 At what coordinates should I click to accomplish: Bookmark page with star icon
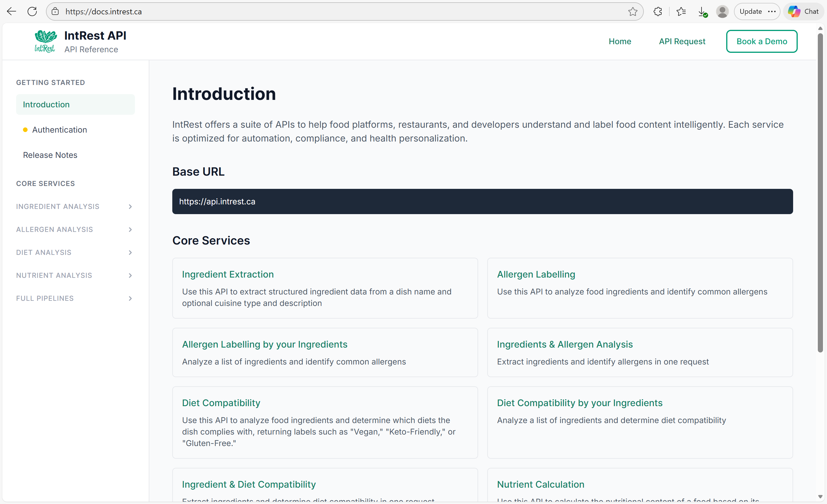pyautogui.click(x=632, y=11)
